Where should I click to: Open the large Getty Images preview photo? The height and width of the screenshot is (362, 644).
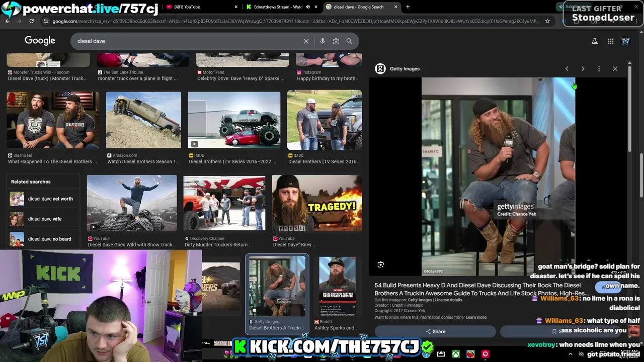point(498,176)
